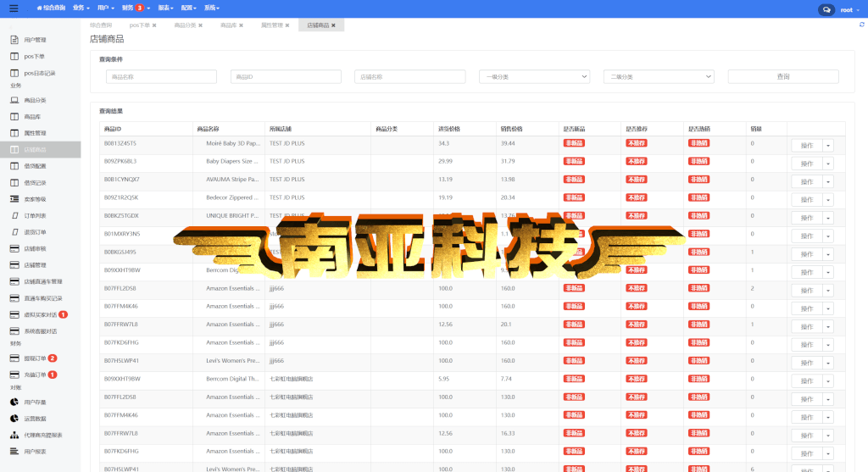
Task: Switch to the 属性管理 tab
Action: pos(272,25)
